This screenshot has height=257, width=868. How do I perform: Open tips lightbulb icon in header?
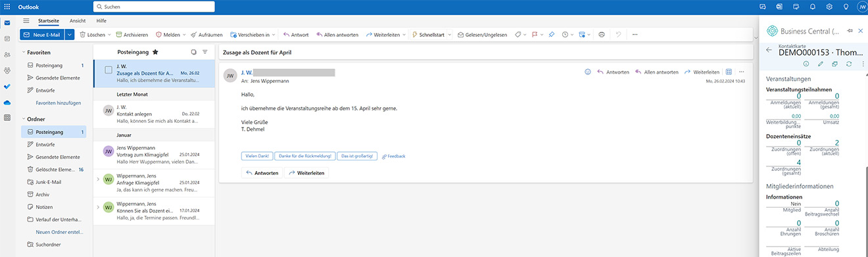click(x=846, y=7)
